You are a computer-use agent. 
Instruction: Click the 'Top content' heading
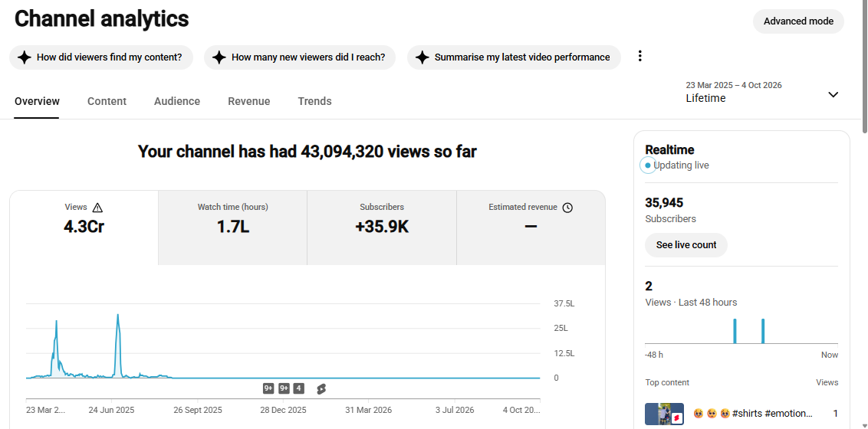point(667,382)
